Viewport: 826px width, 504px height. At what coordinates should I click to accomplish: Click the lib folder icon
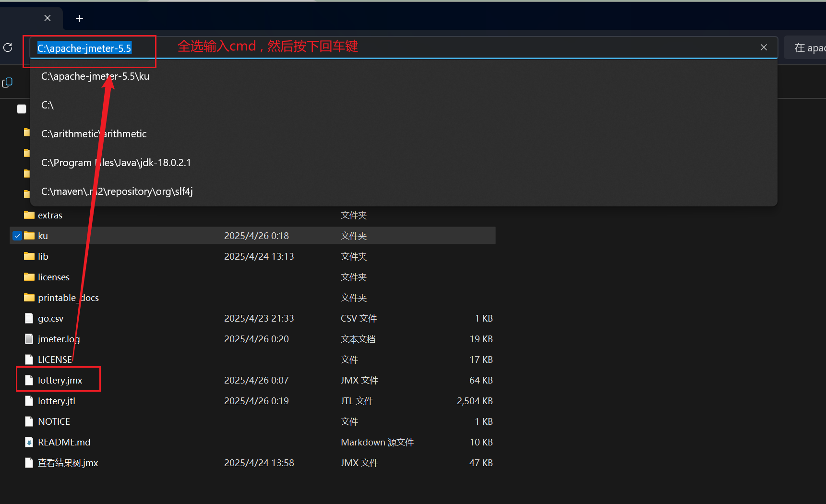[x=29, y=256]
